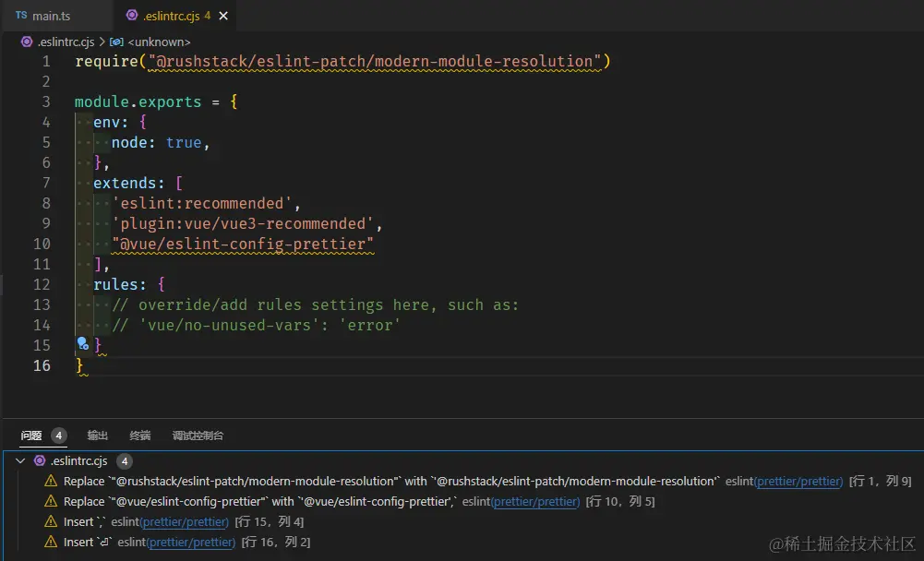The image size is (924, 561).
Task: Click 'node: true,' on line 5
Action: 161,143
